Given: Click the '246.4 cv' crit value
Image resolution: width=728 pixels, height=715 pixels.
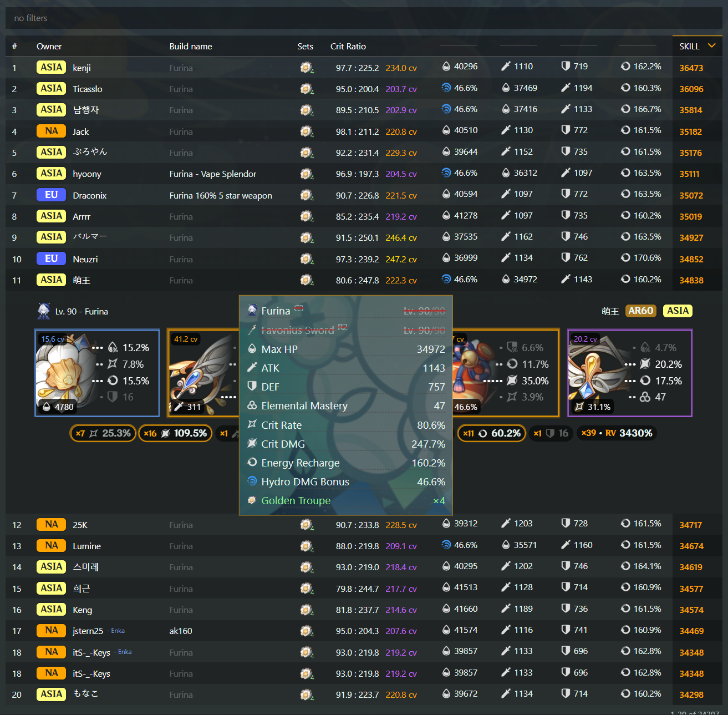Looking at the screenshot, I should tap(401, 237).
